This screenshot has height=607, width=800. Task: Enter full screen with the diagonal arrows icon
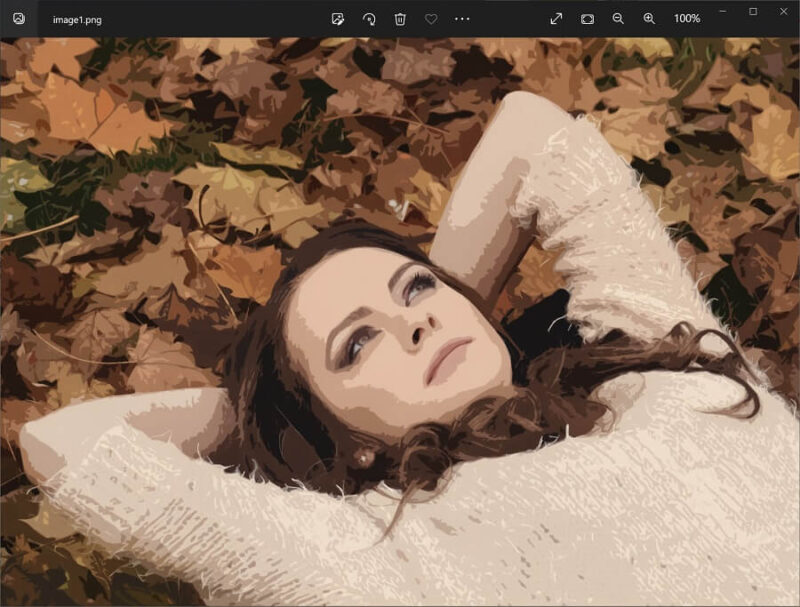click(x=556, y=19)
